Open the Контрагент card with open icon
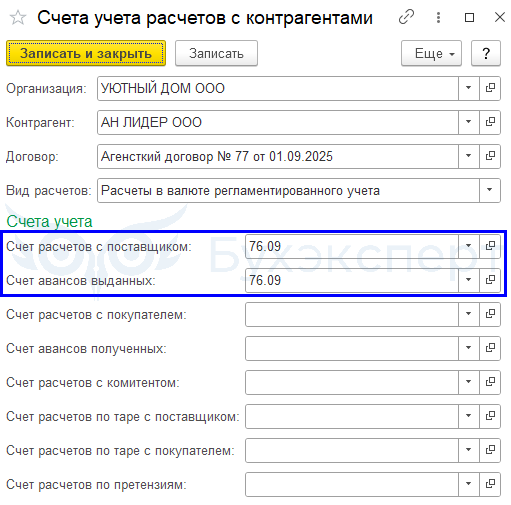511x505 pixels. coord(490,122)
